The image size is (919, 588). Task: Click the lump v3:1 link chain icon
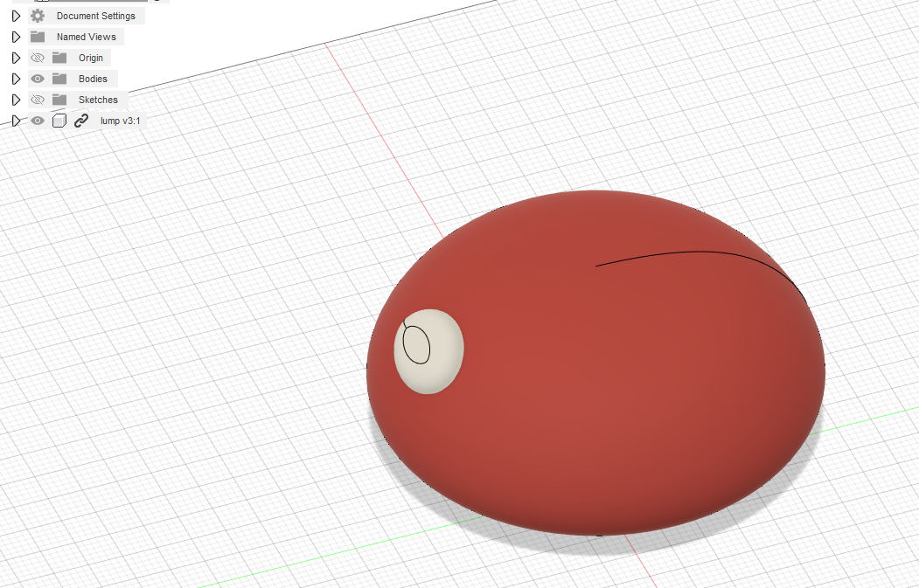tap(80, 121)
